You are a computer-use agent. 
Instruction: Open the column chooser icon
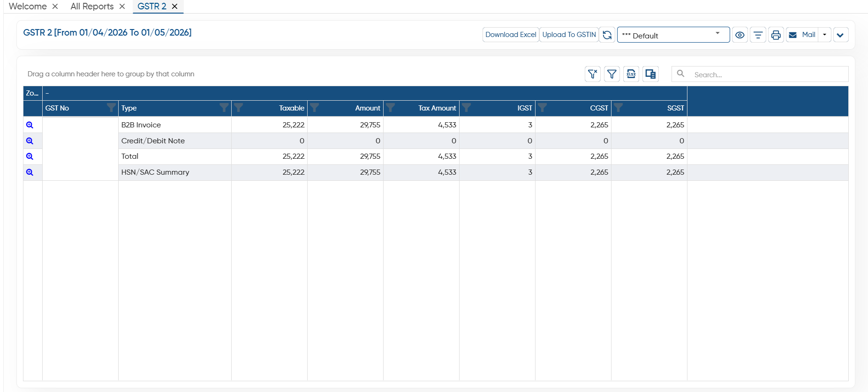650,74
